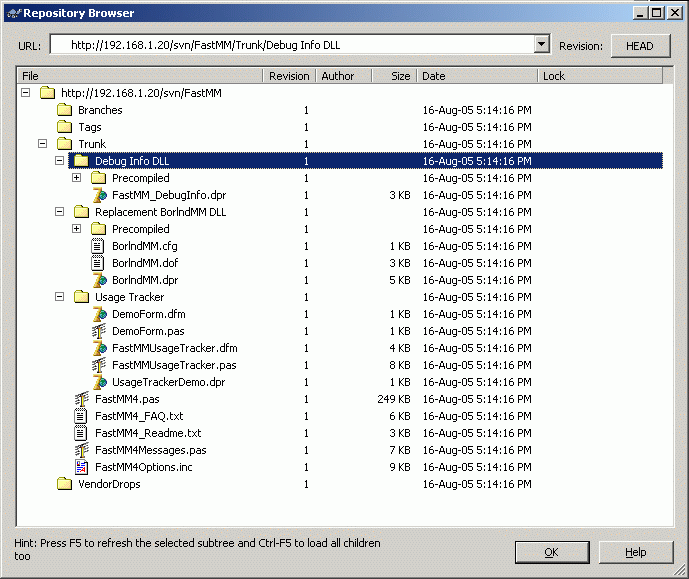Expand Precompiled under Debug Info DLL
This screenshot has width=689, height=579.
(77, 178)
